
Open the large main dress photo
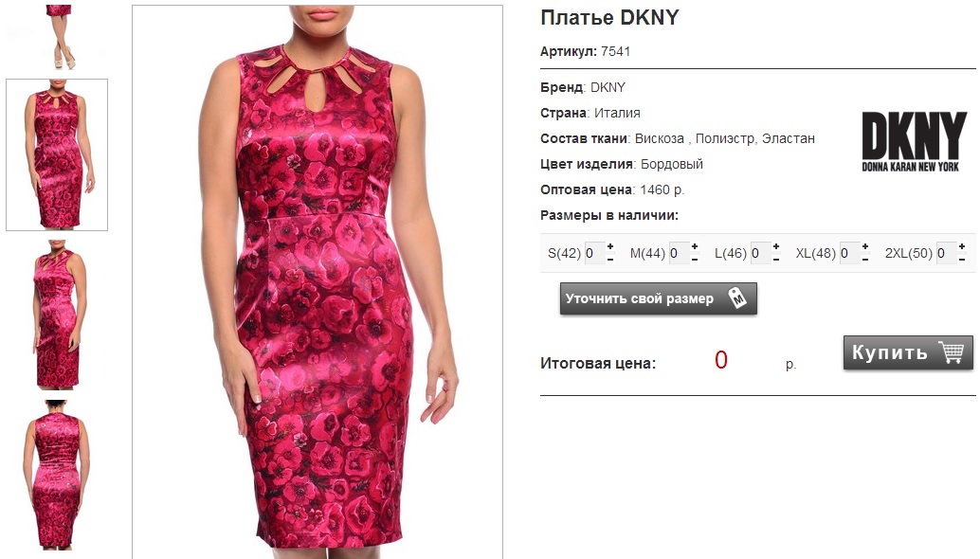[x=318, y=281]
